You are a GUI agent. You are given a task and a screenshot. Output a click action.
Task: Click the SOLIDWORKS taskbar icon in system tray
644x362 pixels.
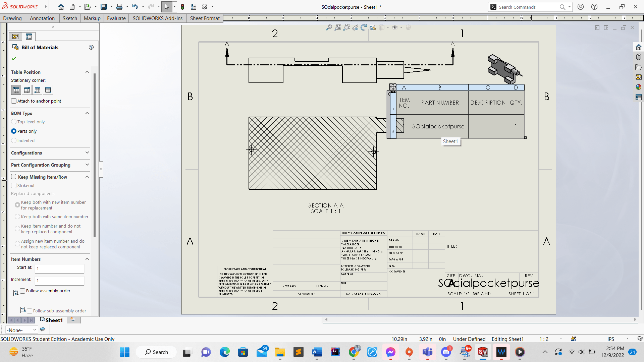[483, 352]
